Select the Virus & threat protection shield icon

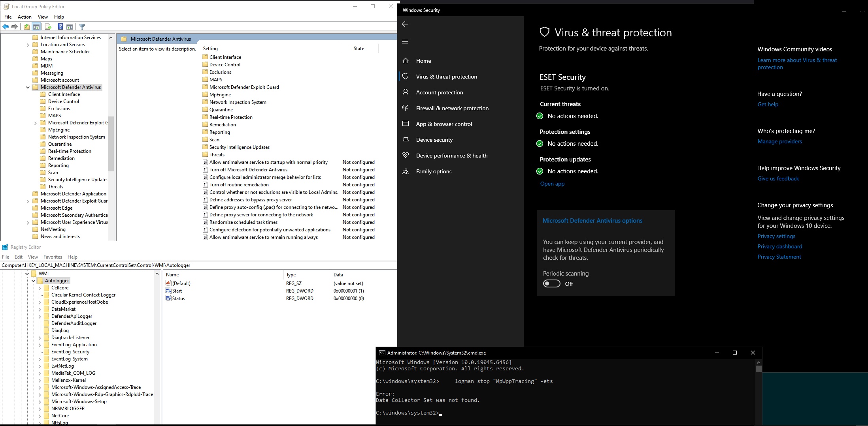[x=406, y=76]
